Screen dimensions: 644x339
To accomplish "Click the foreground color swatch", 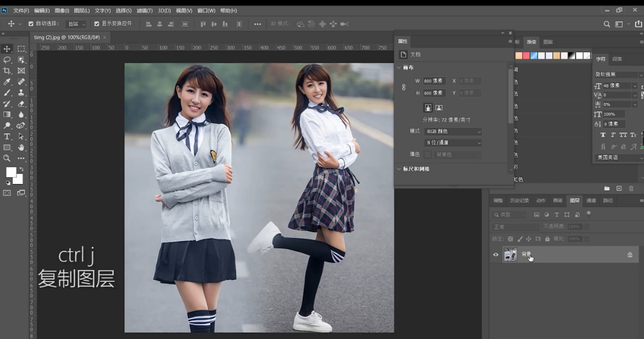I will coord(11,172).
